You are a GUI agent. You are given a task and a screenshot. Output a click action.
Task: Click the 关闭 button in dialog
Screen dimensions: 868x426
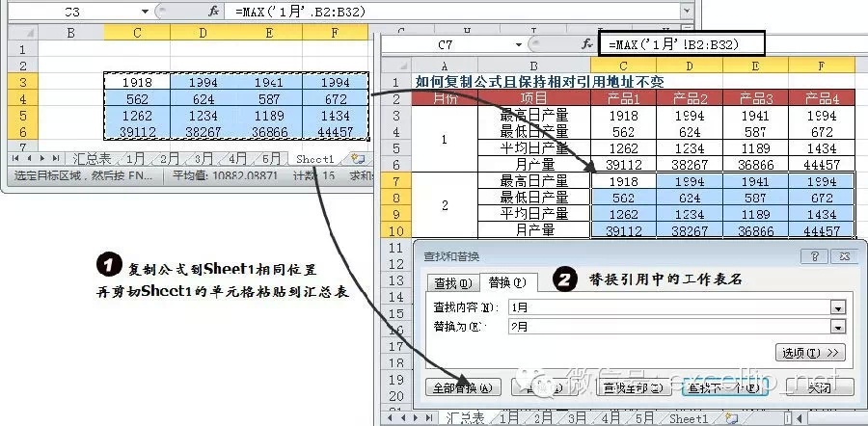[819, 387]
